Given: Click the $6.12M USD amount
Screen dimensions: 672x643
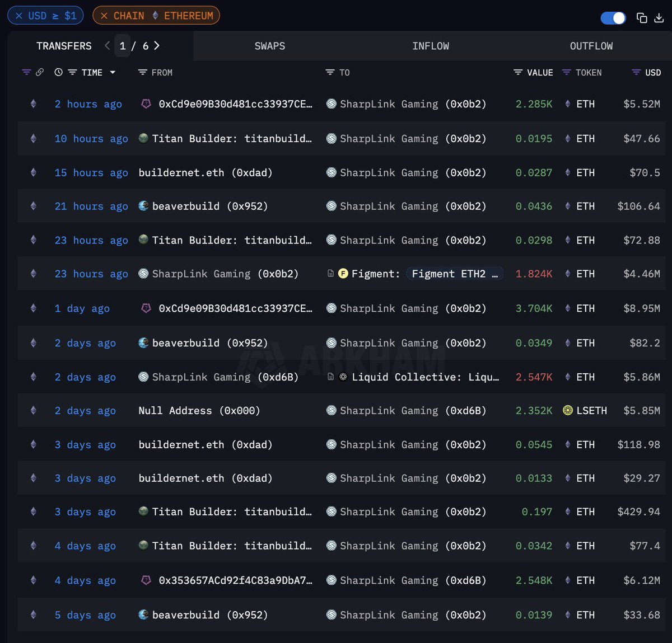Looking at the screenshot, I should click(642, 581).
